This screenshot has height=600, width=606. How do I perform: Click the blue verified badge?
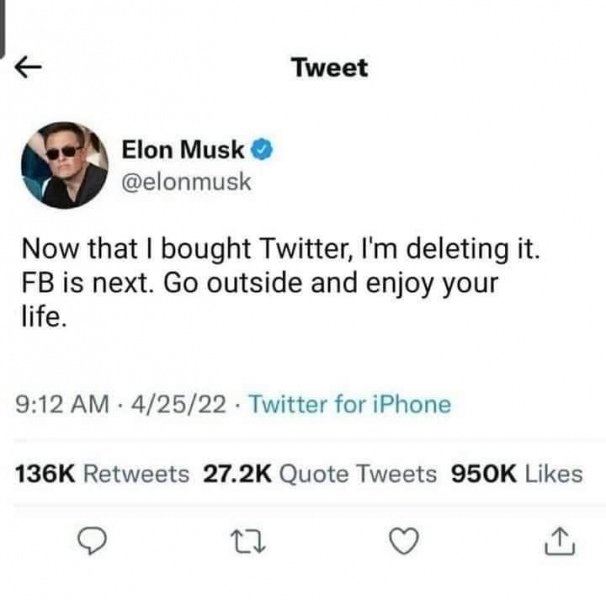point(263,150)
